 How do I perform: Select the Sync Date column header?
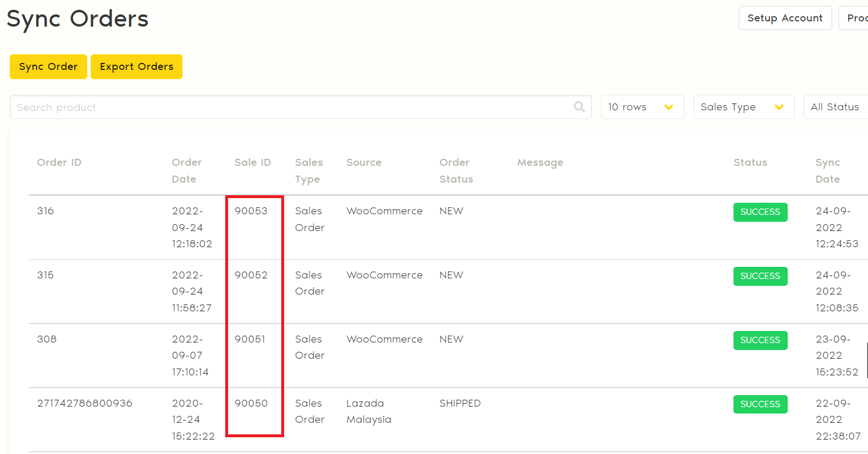tap(828, 170)
